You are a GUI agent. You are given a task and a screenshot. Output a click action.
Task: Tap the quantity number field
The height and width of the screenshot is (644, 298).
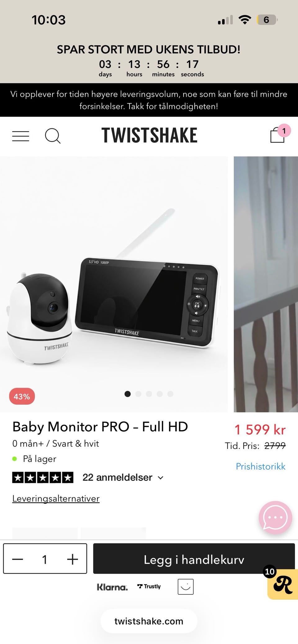click(45, 559)
